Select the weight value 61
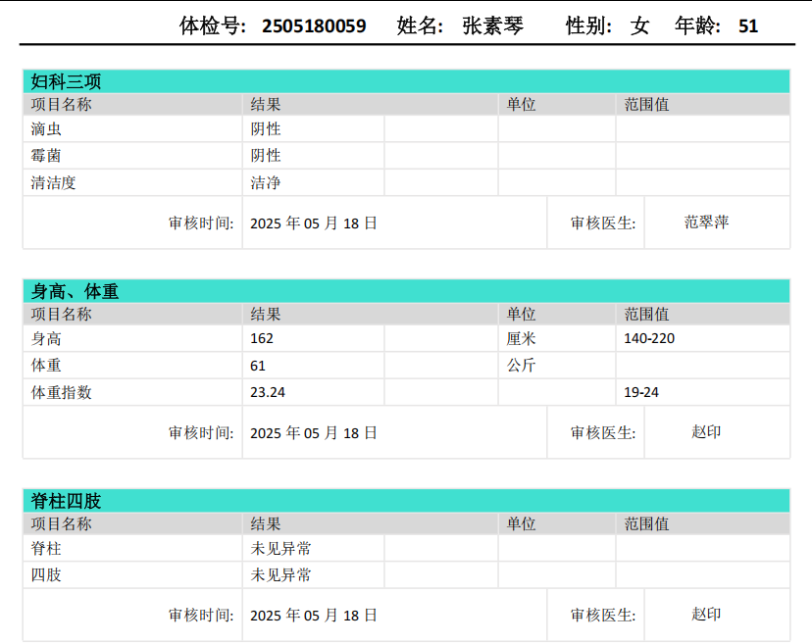This screenshot has height=644, width=812. pyautogui.click(x=258, y=366)
